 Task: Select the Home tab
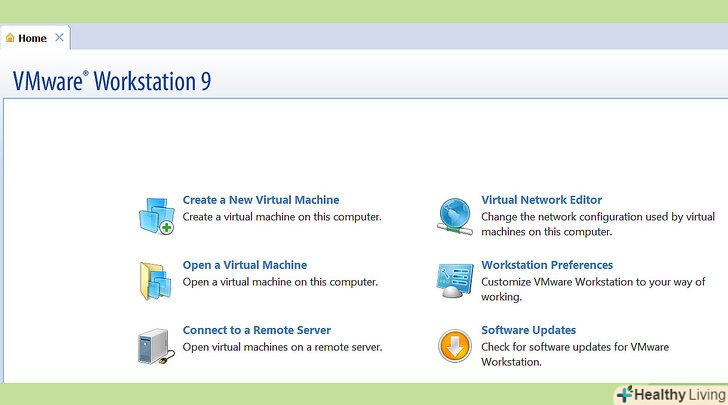(x=35, y=38)
